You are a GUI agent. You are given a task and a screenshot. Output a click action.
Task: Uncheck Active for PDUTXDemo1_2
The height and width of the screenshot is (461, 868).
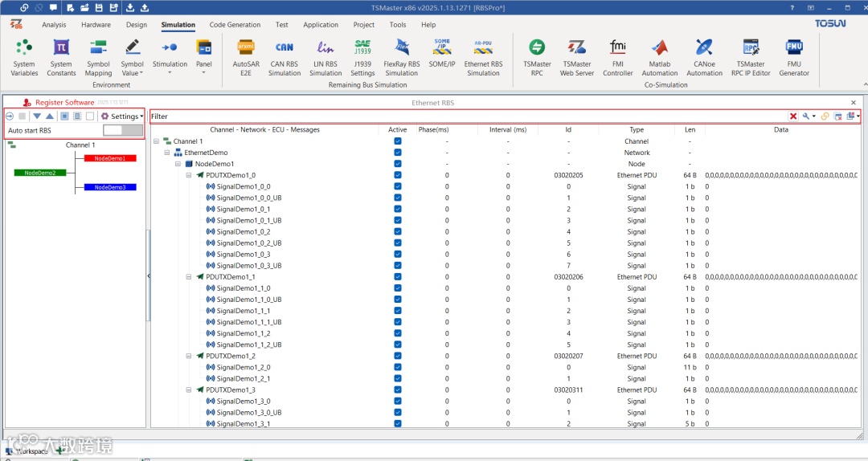(x=398, y=356)
